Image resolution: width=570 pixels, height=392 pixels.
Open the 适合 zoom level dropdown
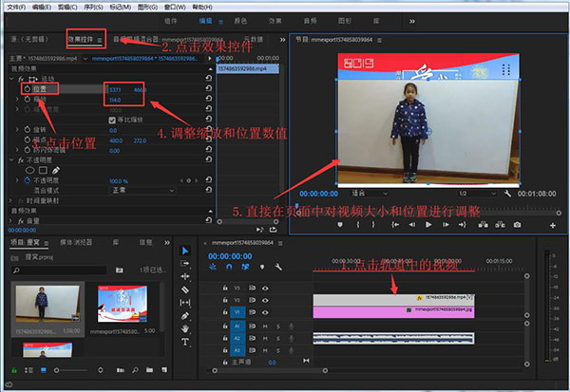[369, 194]
